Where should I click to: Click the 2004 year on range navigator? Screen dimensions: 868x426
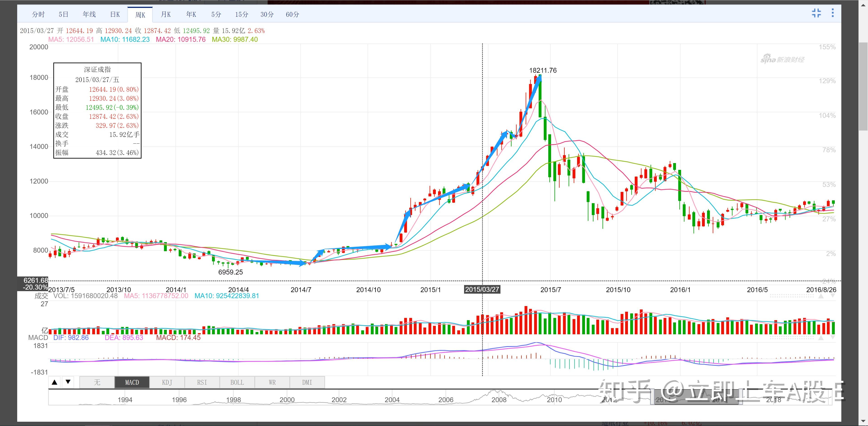392,400
